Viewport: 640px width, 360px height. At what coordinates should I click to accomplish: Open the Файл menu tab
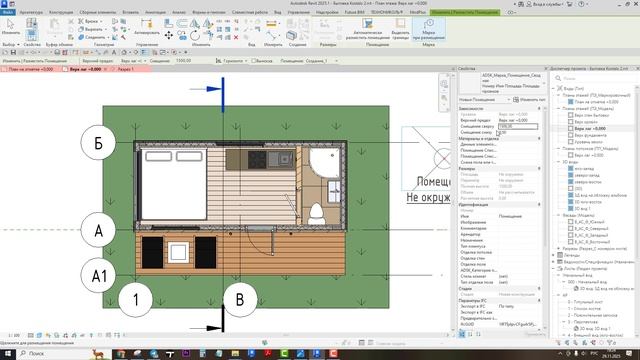pos(8,12)
